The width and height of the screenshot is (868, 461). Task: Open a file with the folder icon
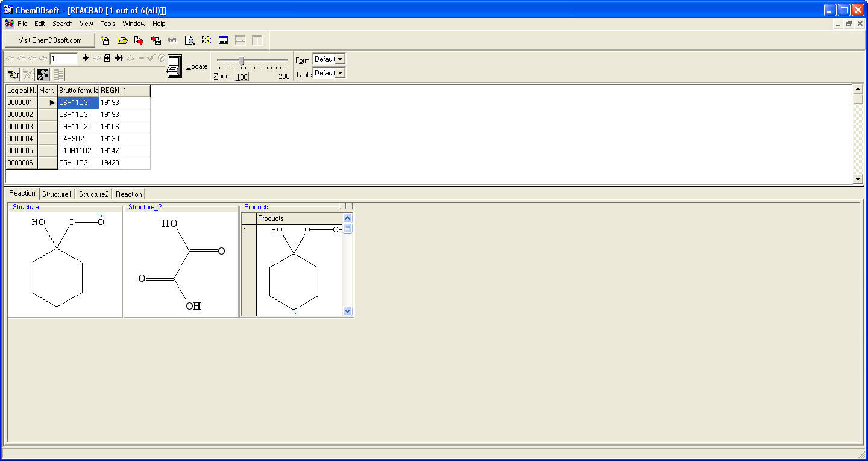122,40
